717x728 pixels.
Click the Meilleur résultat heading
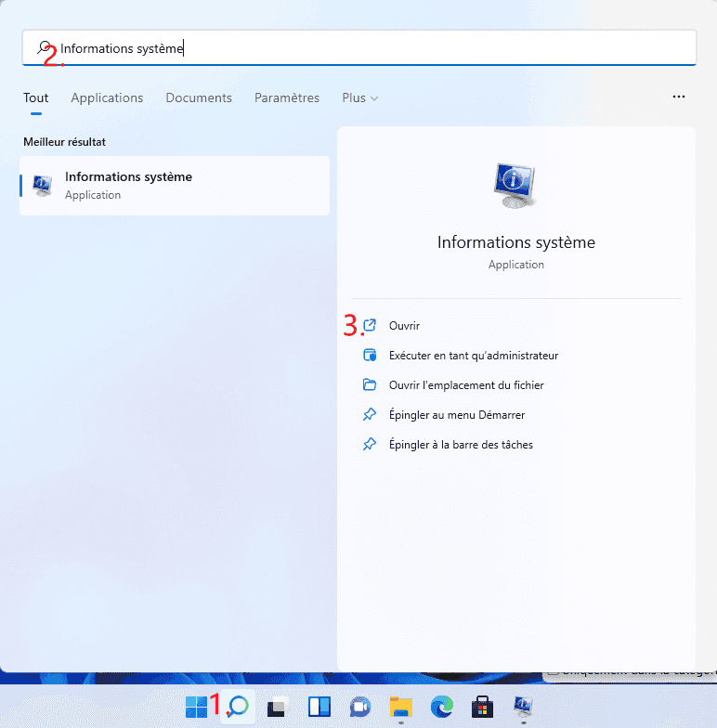65,142
